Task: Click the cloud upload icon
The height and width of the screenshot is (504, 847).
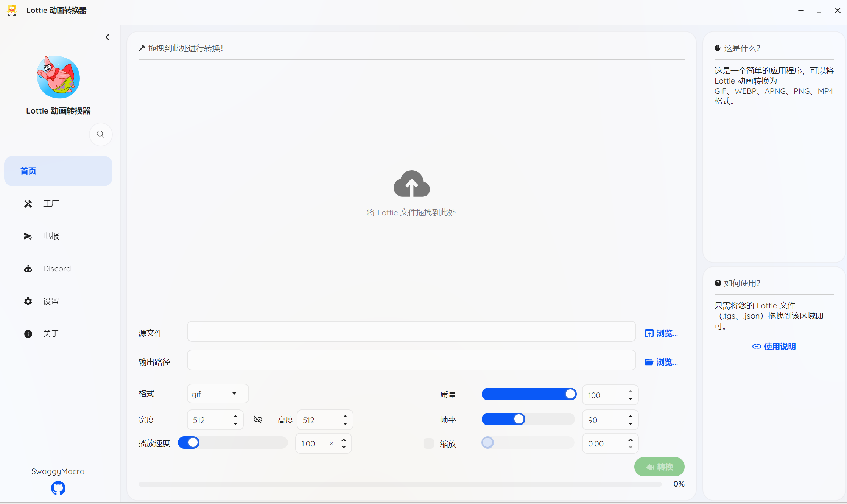Action: coord(411,184)
